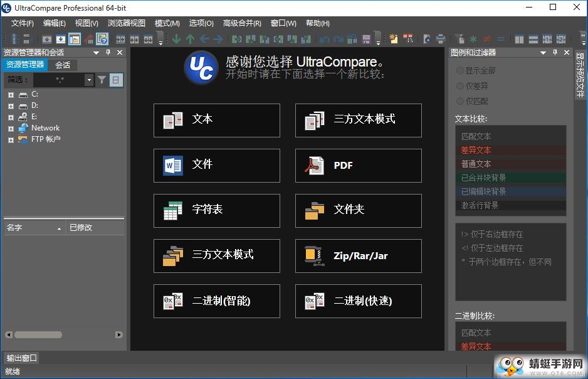Start a PDF comparison
The height and width of the screenshot is (379, 588).
tap(359, 166)
